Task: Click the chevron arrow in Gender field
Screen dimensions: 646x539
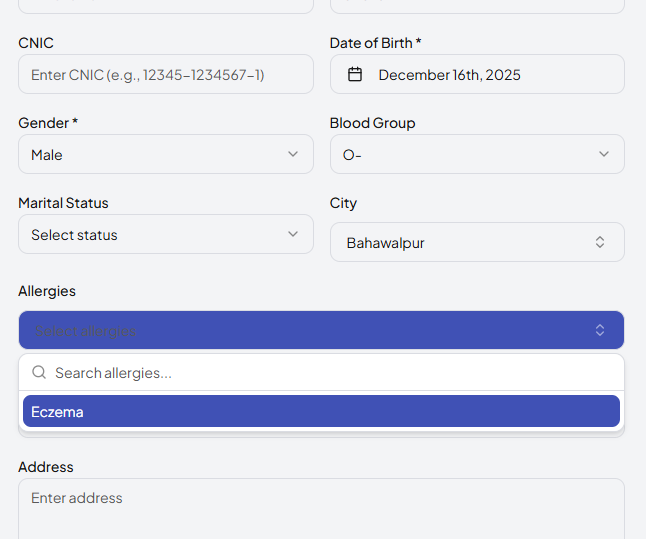Action: point(293,154)
